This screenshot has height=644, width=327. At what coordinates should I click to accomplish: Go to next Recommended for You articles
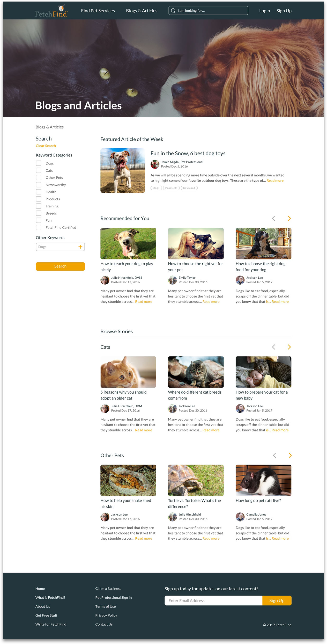pyautogui.click(x=289, y=218)
